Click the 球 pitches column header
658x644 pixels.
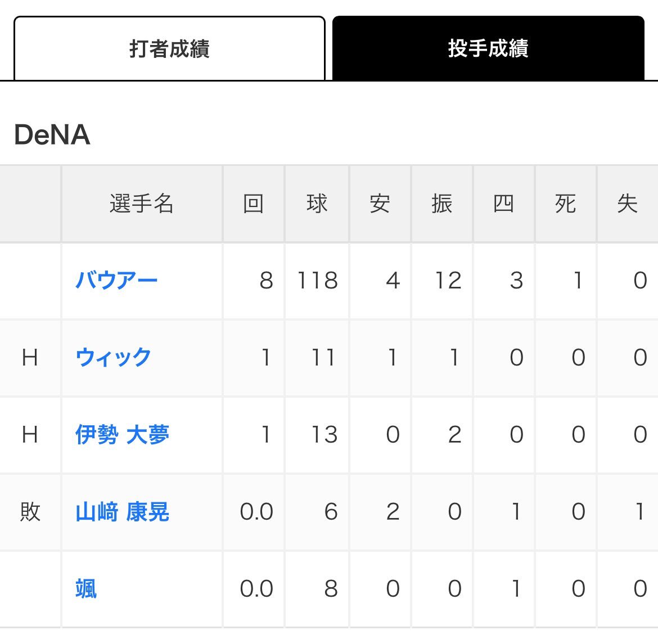[317, 204]
